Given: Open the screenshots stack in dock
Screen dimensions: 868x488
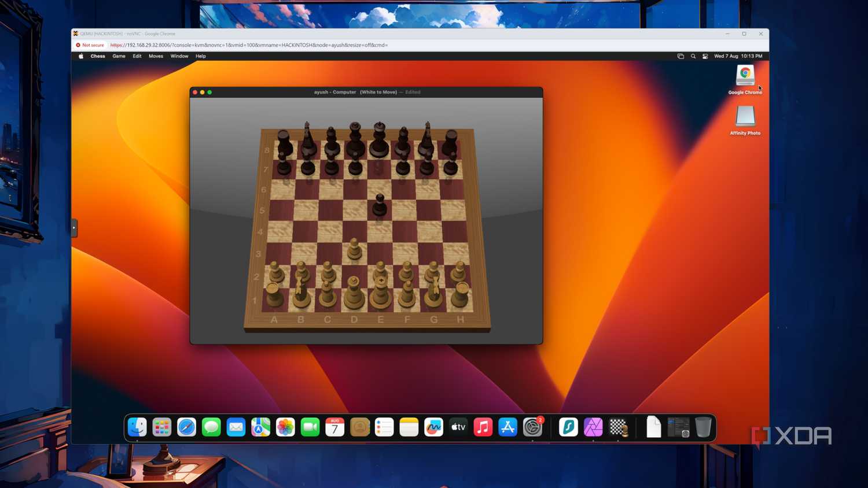Looking at the screenshot, I should point(678,427).
